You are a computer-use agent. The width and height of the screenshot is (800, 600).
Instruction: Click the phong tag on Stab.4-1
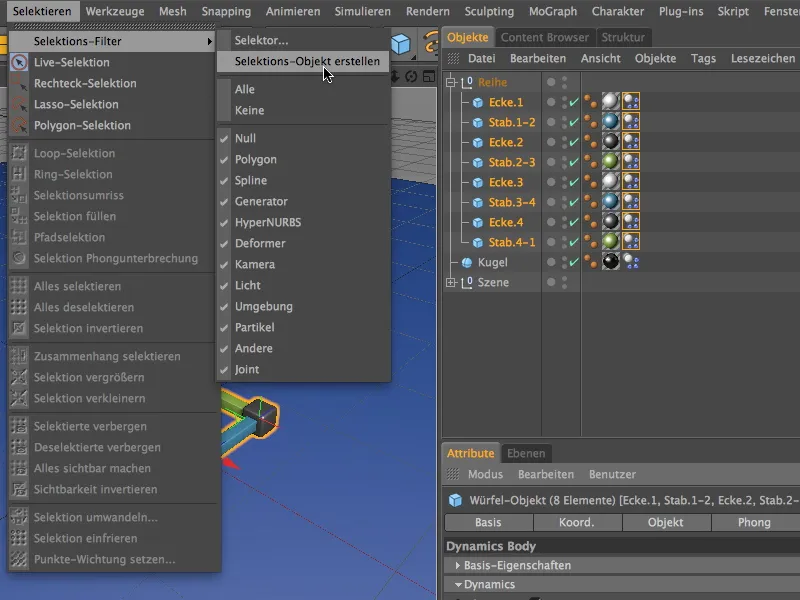click(590, 242)
